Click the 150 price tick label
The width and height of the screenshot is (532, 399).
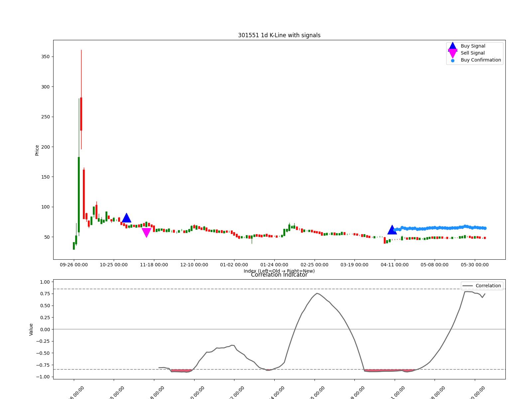[x=46, y=177]
